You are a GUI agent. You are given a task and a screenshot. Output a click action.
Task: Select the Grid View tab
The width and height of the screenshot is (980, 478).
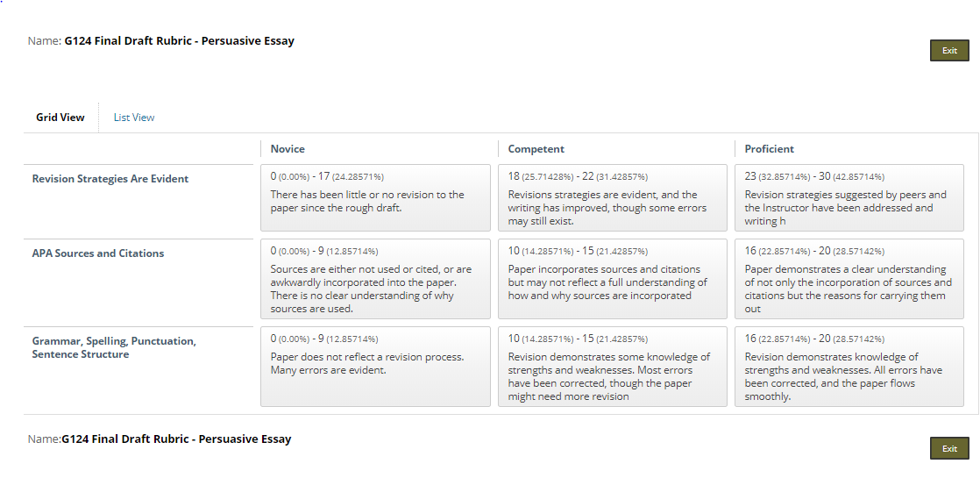pyautogui.click(x=60, y=118)
